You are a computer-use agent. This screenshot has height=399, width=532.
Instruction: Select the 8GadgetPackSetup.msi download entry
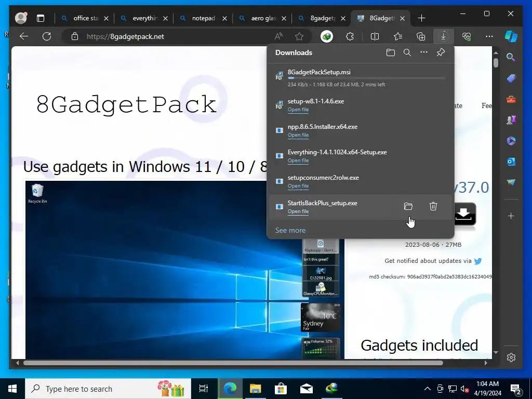[x=361, y=78]
